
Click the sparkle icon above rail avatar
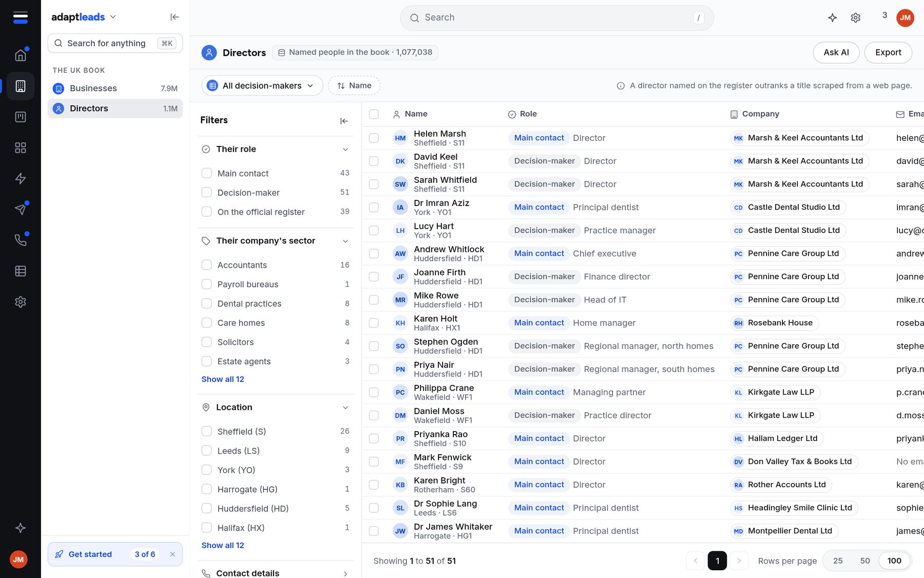point(21,528)
